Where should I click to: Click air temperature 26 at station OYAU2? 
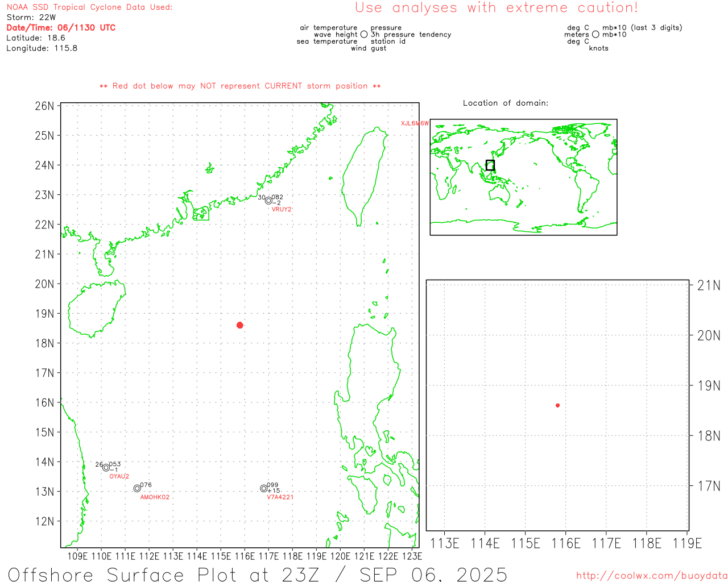(x=99, y=464)
